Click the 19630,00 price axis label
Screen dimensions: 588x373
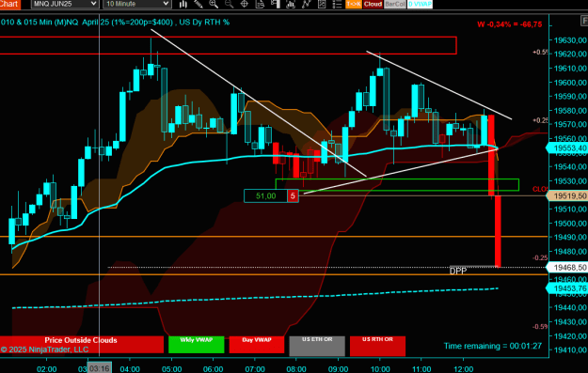pyautogui.click(x=570, y=40)
